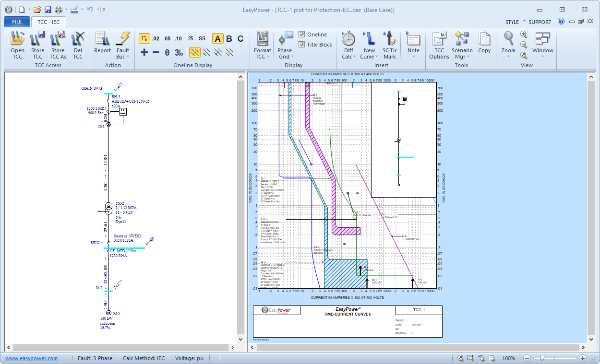600x364 pixels.
Task: Select phase A toggle
Action: 217,39
